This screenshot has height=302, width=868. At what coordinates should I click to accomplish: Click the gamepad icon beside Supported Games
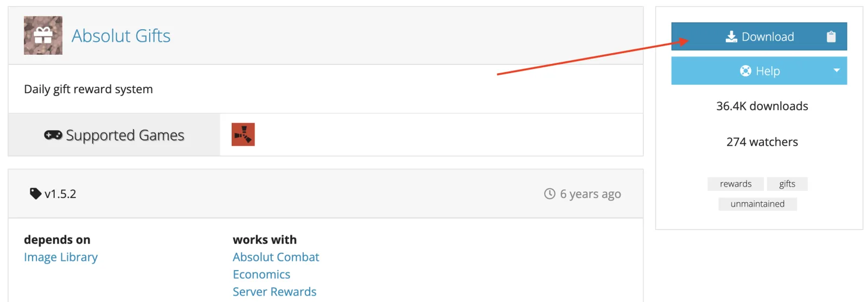click(x=53, y=135)
